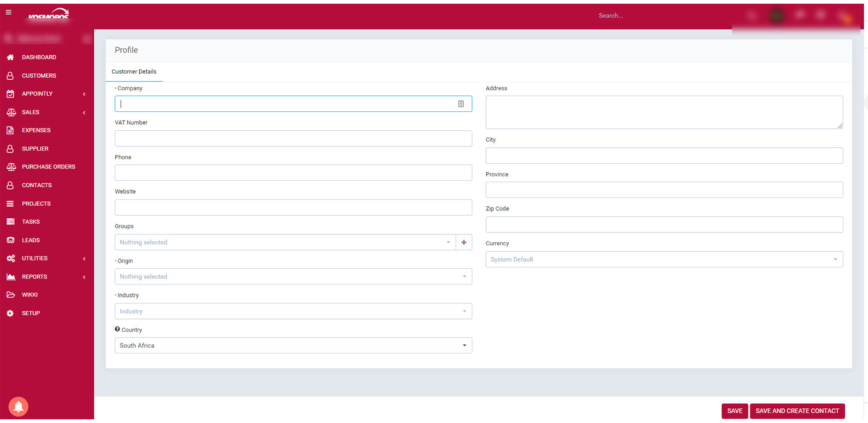Screen dimensions: 868x423
Task: Focus the VAT Number input field
Action: (x=293, y=139)
